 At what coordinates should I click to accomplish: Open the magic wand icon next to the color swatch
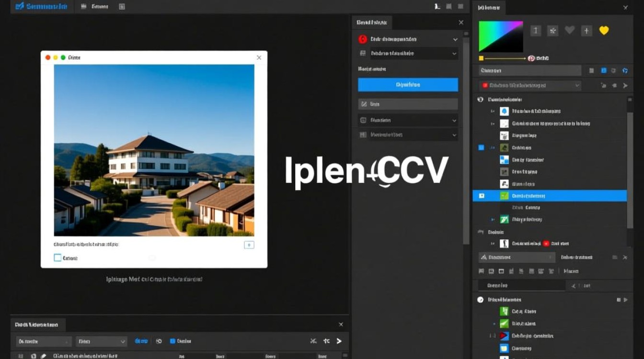tap(552, 30)
